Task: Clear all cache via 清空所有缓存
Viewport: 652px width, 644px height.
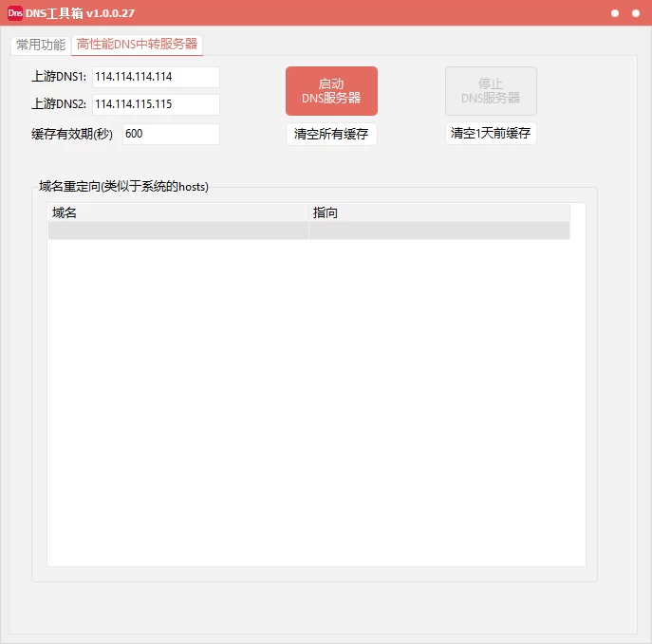Action: click(x=331, y=134)
